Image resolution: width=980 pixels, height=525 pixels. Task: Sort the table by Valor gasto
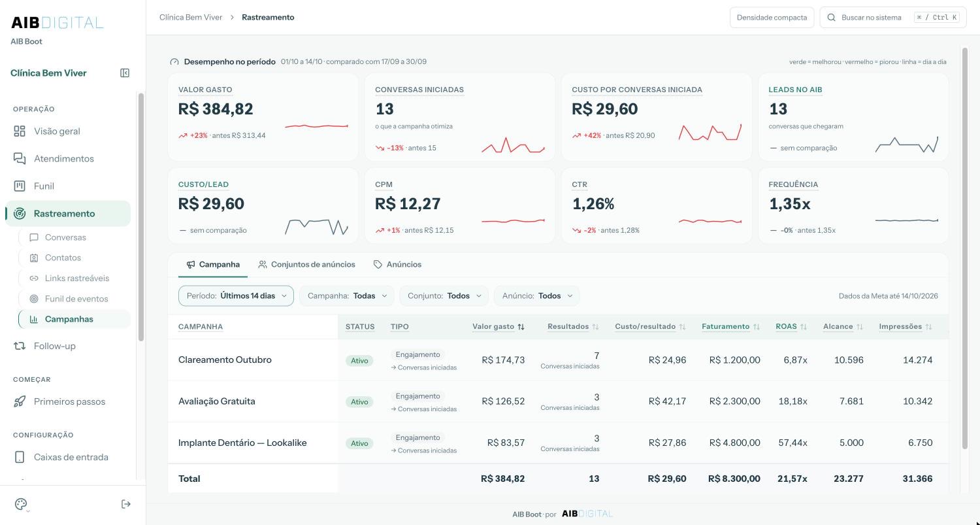(498, 327)
